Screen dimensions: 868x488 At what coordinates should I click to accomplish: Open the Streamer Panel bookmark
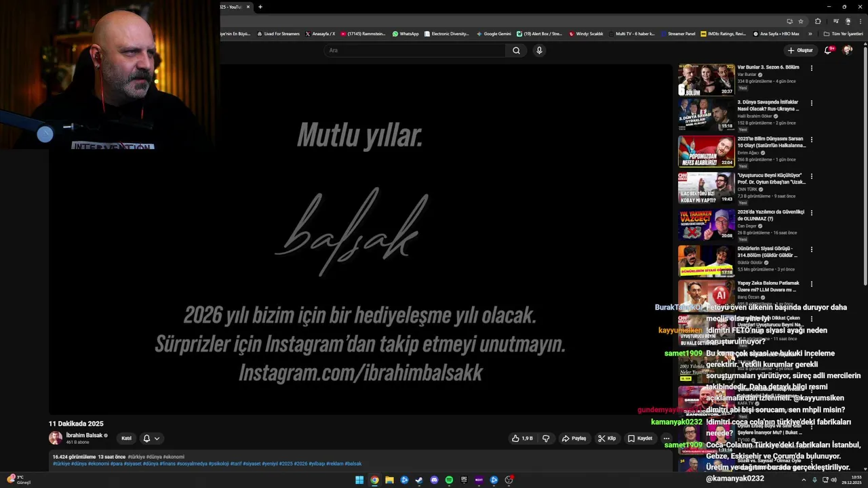click(678, 33)
